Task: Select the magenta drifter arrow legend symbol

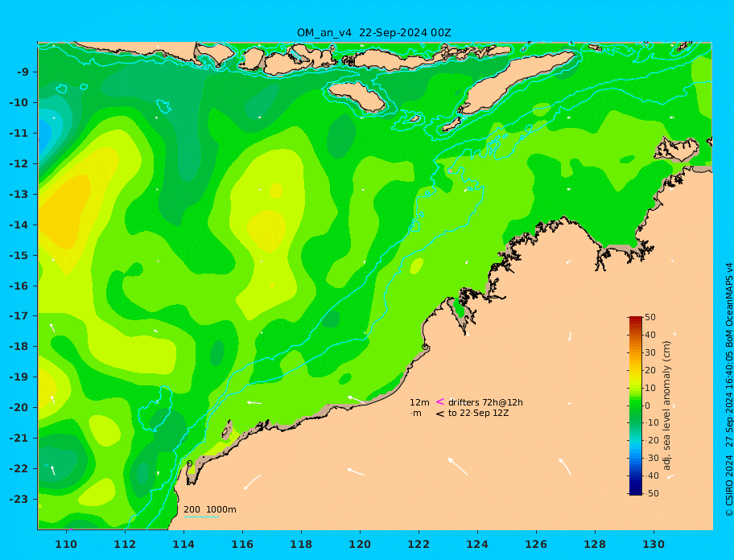Action: coord(440,401)
